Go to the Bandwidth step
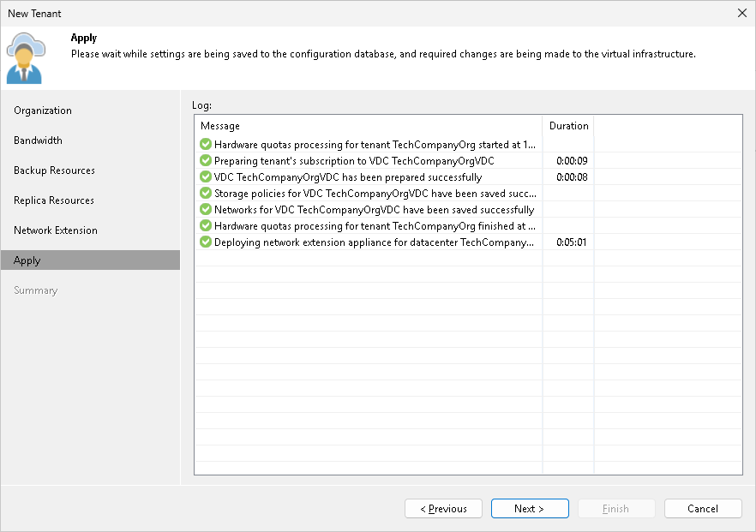Viewport: 756px width, 532px height. coord(38,140)
